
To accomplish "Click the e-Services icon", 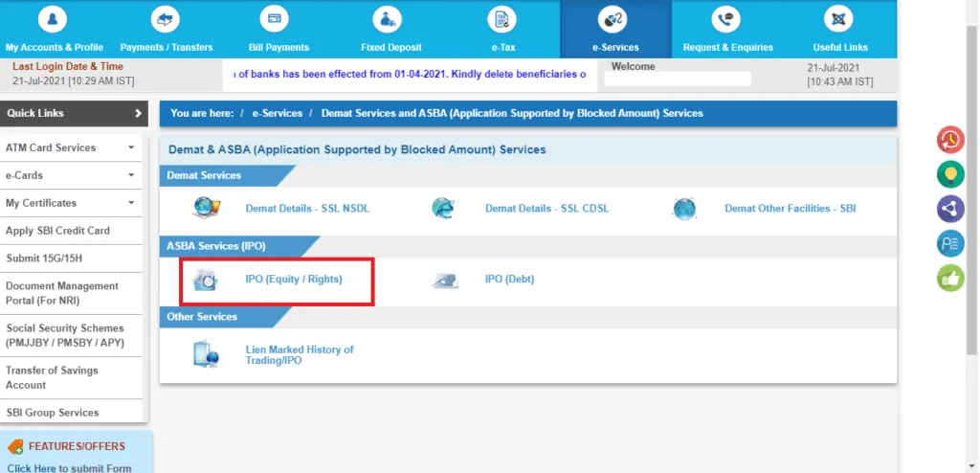I will pyautogui.click(x=612, y=19).
